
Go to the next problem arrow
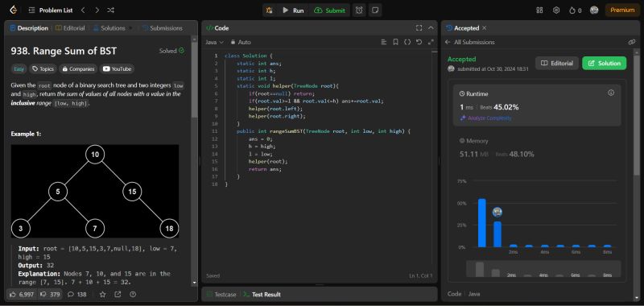click(x=97, y=10)
